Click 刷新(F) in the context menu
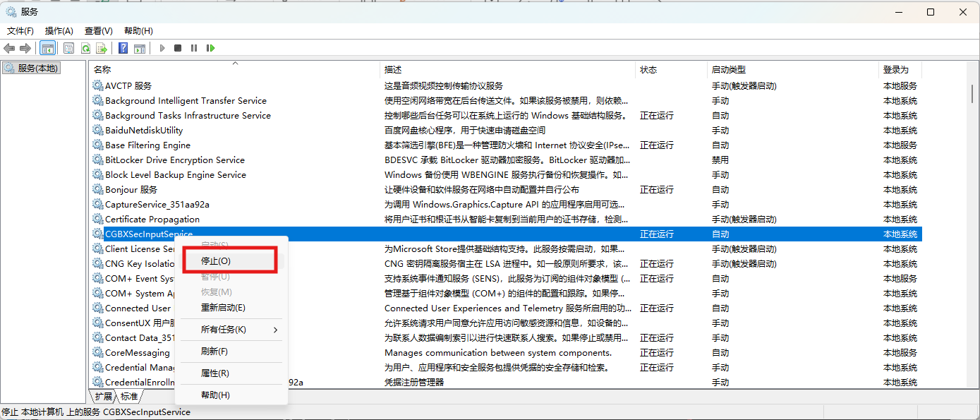The width and height of the screenshot is (980, 420). (x=214, y=352)
